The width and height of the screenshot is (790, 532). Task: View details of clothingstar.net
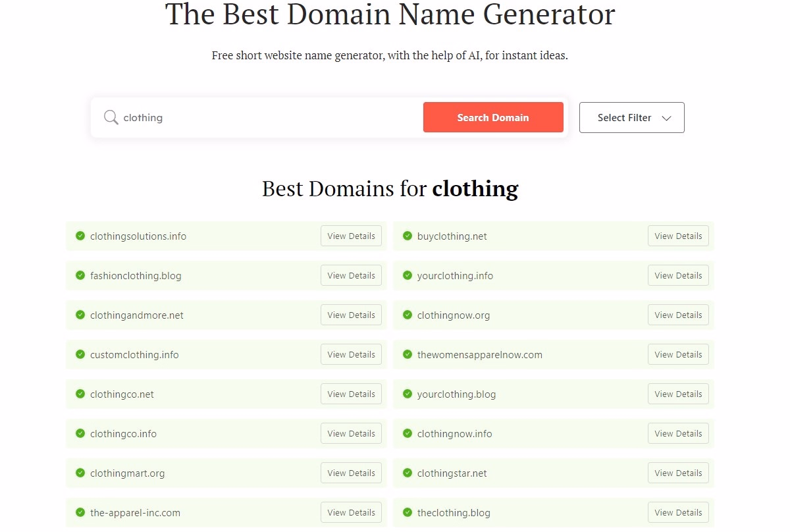tap(678, 473)
